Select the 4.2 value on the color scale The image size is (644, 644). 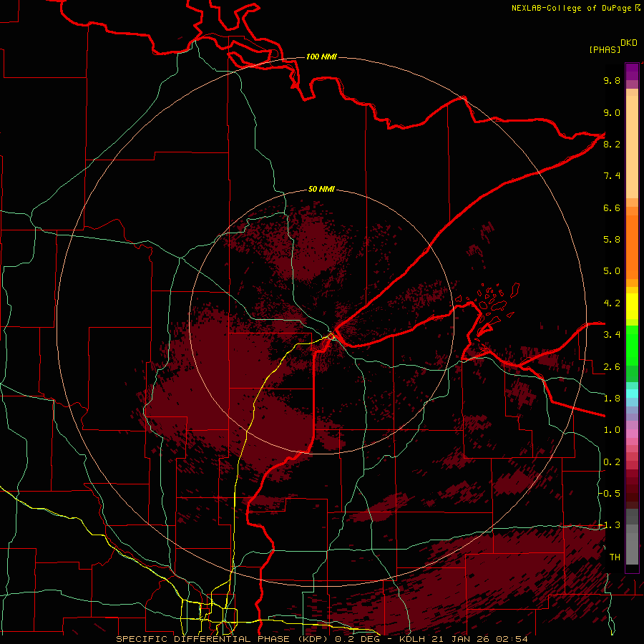pos(612,303)
